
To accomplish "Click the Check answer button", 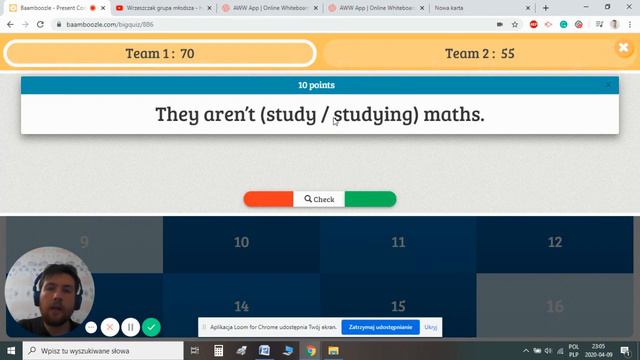I will 319,199.
